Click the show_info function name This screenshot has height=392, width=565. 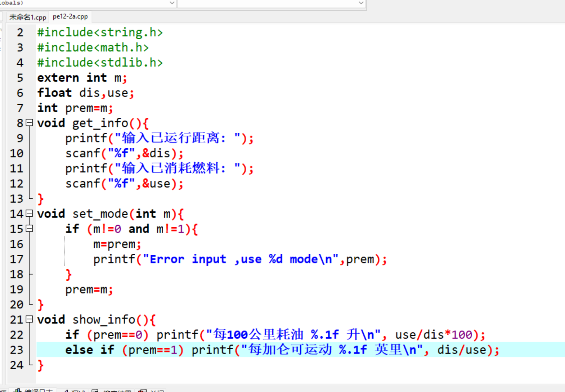[104, 320]
